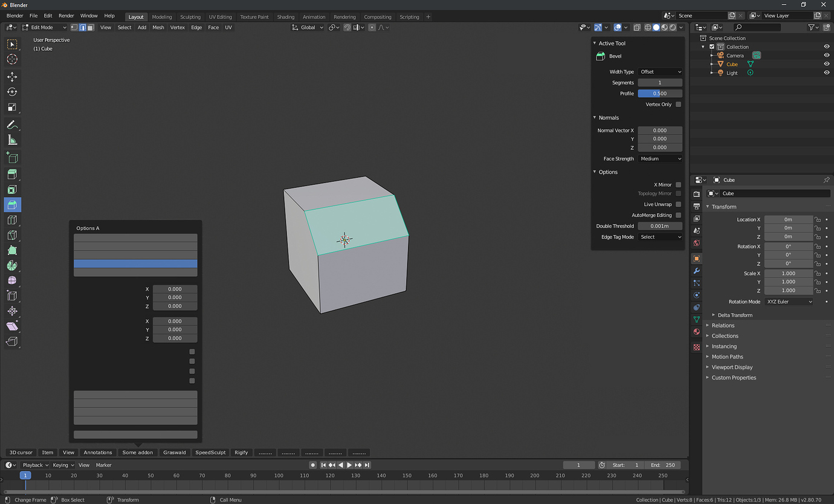Select the Edge Slide tool
The width and height of the screenshot is (834, 504).
click(12, 296)
